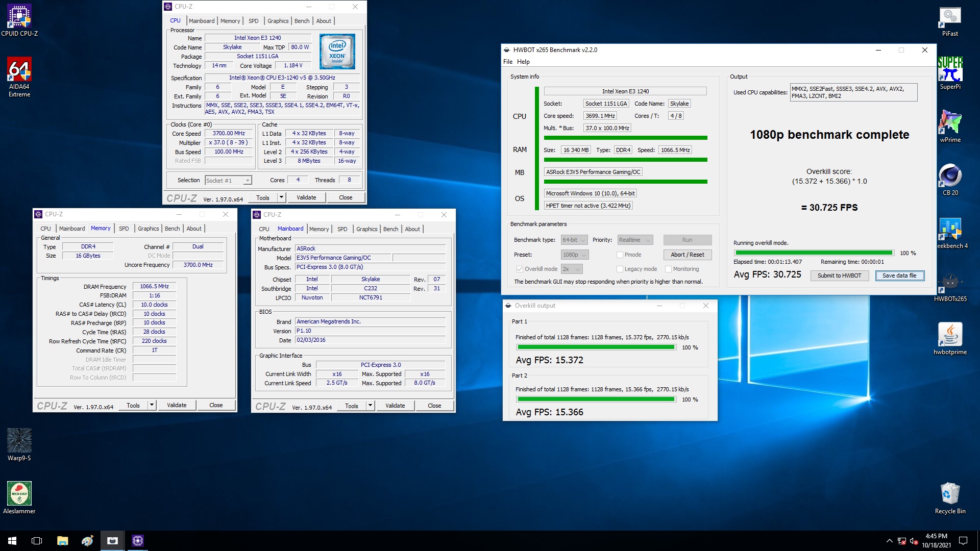Click Close in Mainboard CPU-Z window
Screen dimensions: 980x551
point(434,406)
